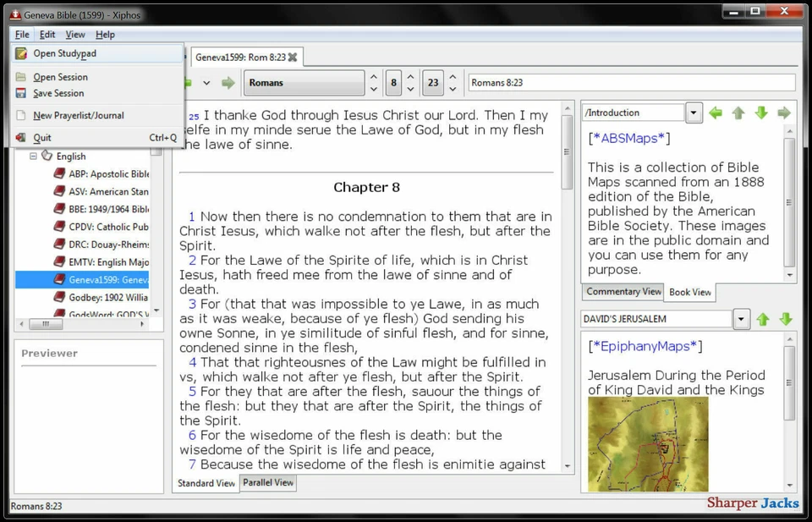Viewport: 812px width, 522px height.
Task: Navigate forward using commentary pane's right green arrow
Action: 782,112
